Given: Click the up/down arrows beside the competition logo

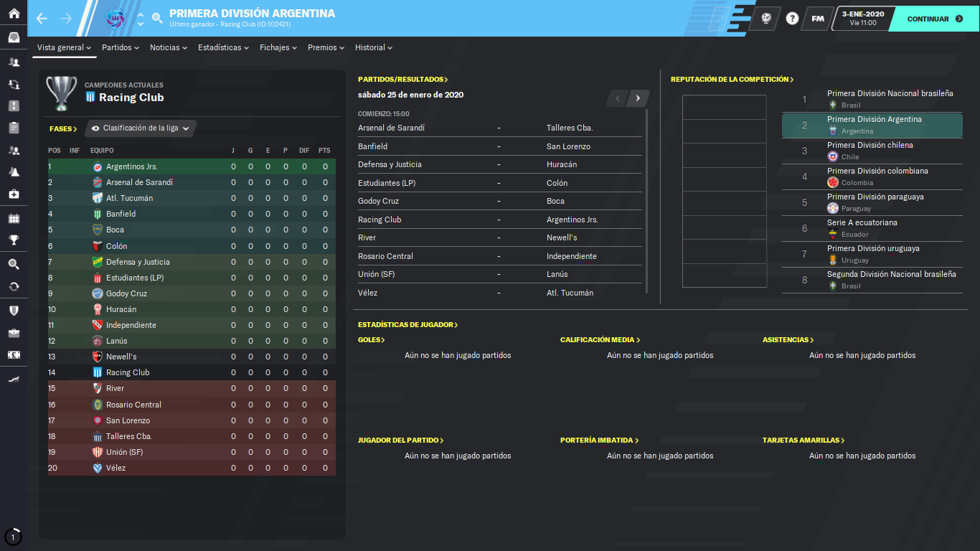Looking at the screenshot, I should 140,19.
